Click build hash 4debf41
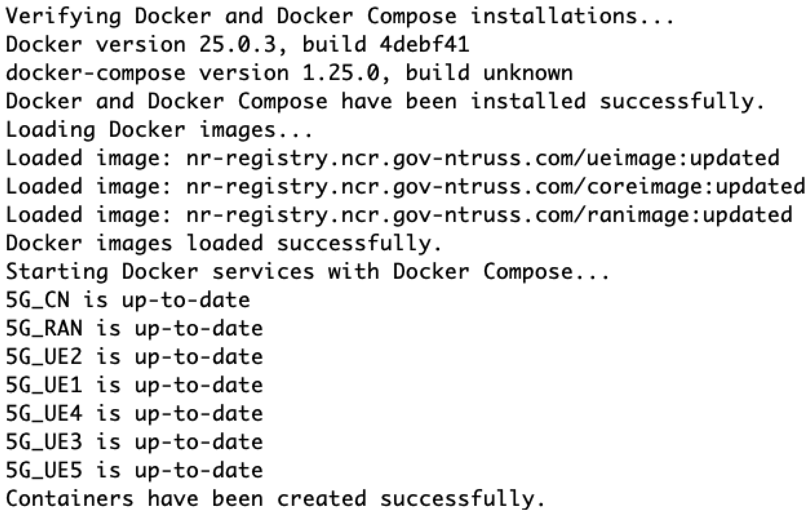 (424, 45)
